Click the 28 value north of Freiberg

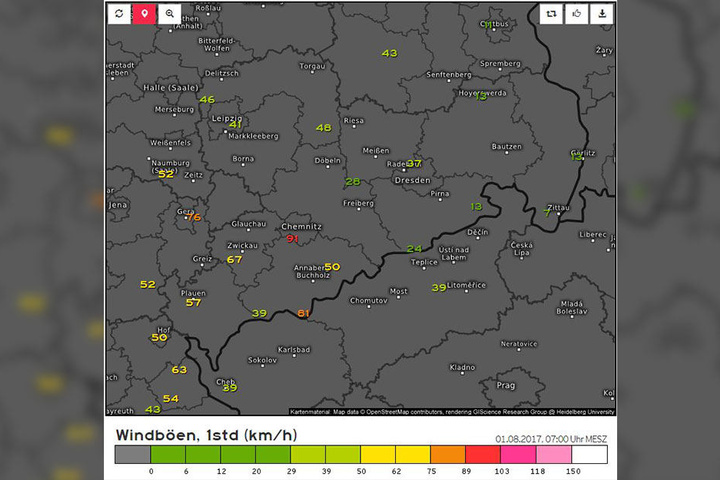[353, 181]
